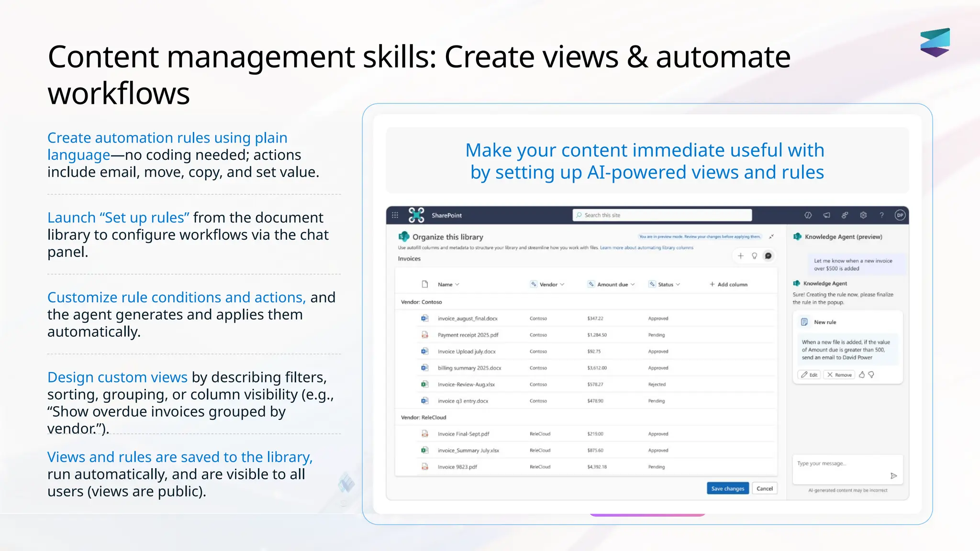Click Edit on the New rule card
Viewport: 980px width, 551px height.
tap(809, 375)
